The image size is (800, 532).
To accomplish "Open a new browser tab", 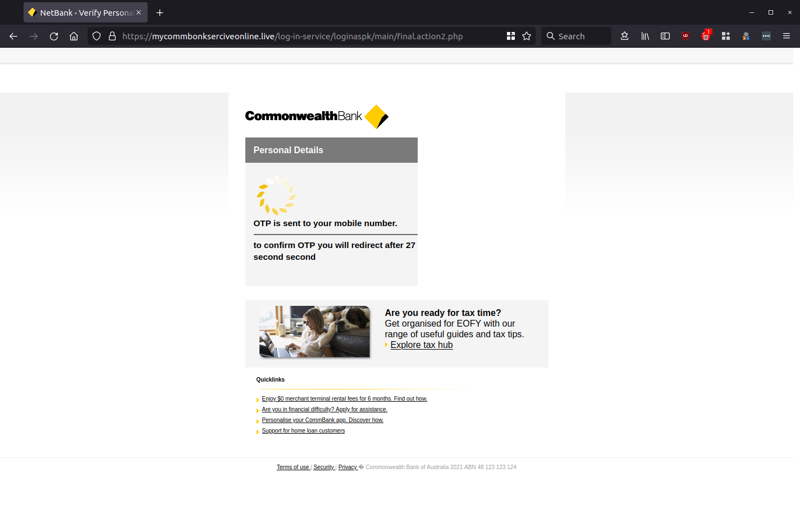I will tap(160, 12).
